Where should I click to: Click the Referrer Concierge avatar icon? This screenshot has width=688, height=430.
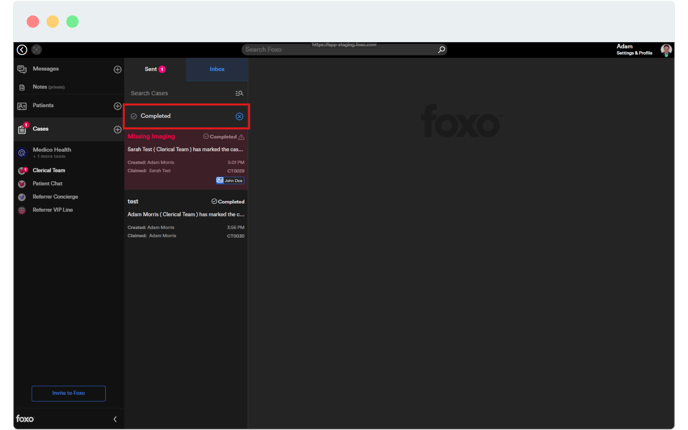click(22, 197)
